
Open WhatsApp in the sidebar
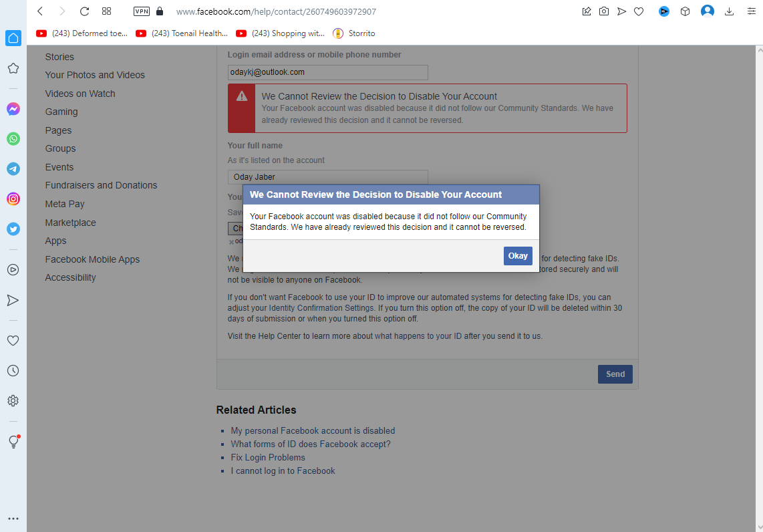click(x=13, y=139)
